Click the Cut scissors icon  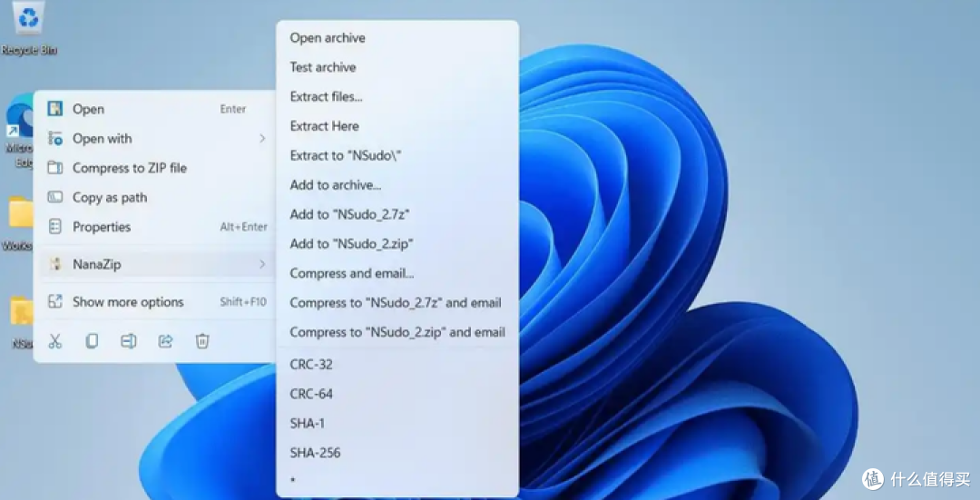click(x=55, y=340)
